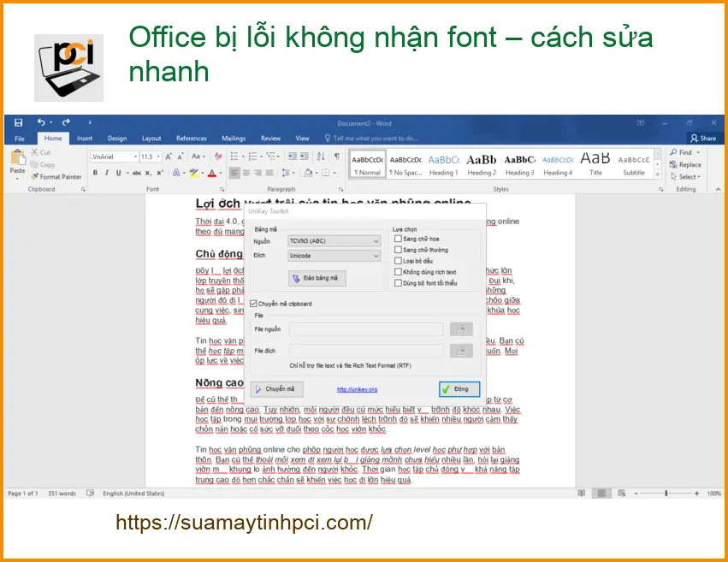Open the Select dropdown in Editing
Screen dimensions: 728x562
(685, 177)
